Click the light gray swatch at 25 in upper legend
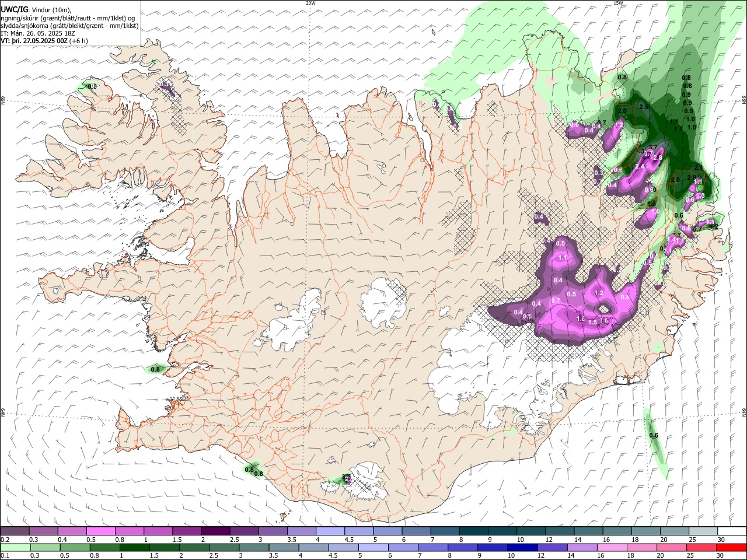This screenshot has width=747, height=560. point(702,531)
